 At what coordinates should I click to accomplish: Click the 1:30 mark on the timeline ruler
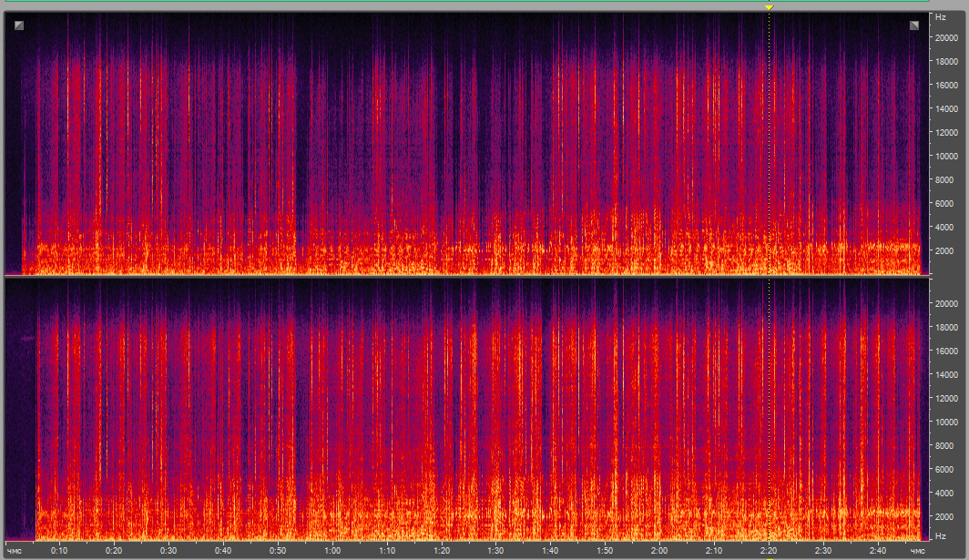[x=495, y=551]
